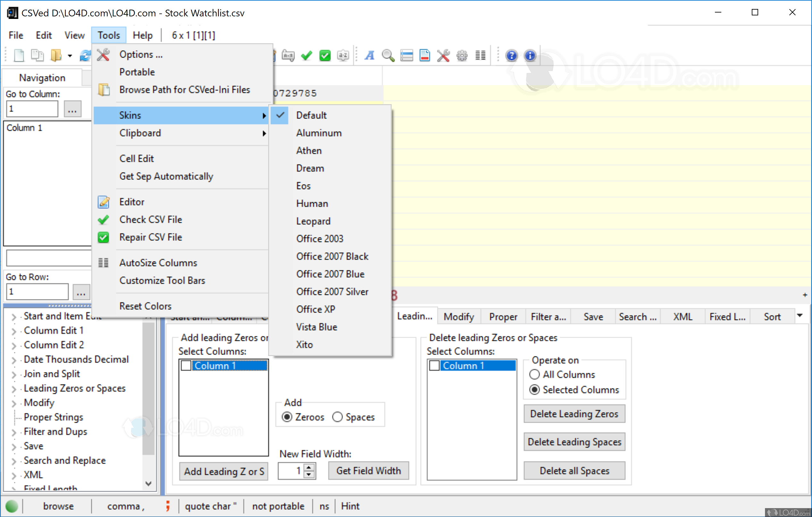Open the Go to Column browse dialog
Viewport: 812px width, 517px height.
pos(72,108)
